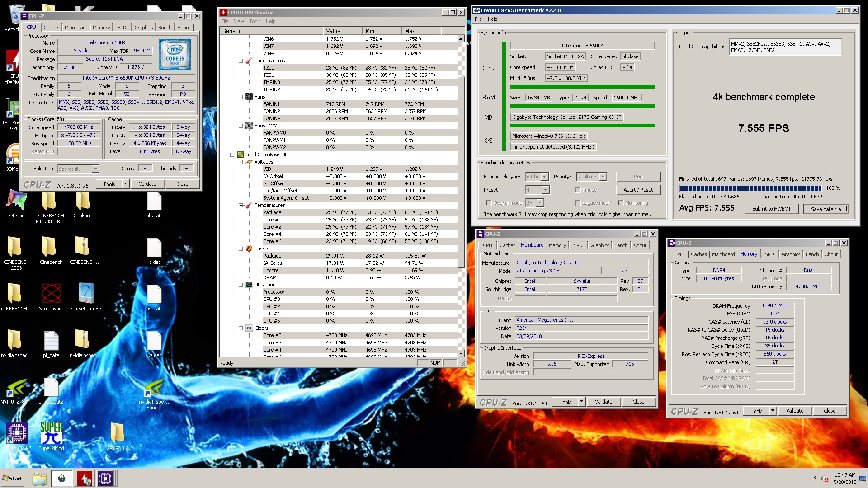This screenshot has width=868, height=488.
Task: Collapse the Voltages node in HWMonitor
Action: 241,162
